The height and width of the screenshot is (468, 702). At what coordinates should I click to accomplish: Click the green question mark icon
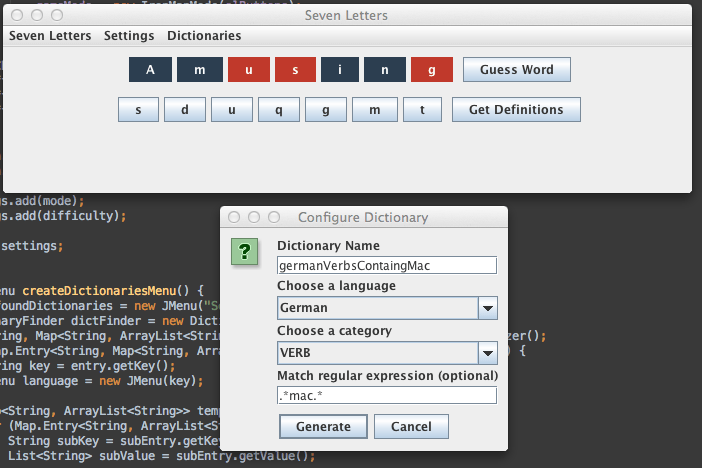pos(245,251)
